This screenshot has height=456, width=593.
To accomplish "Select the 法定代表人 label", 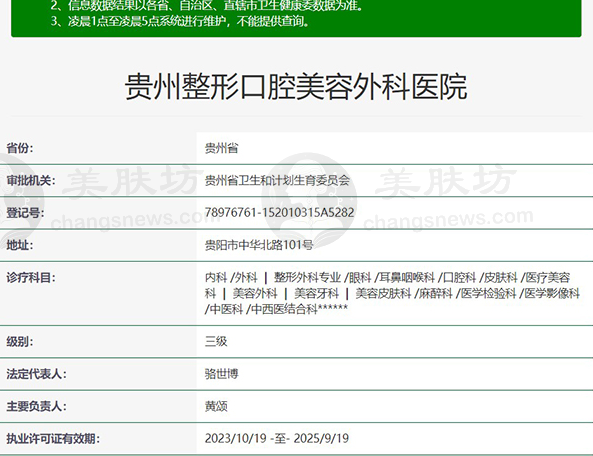I will [36, 374].
